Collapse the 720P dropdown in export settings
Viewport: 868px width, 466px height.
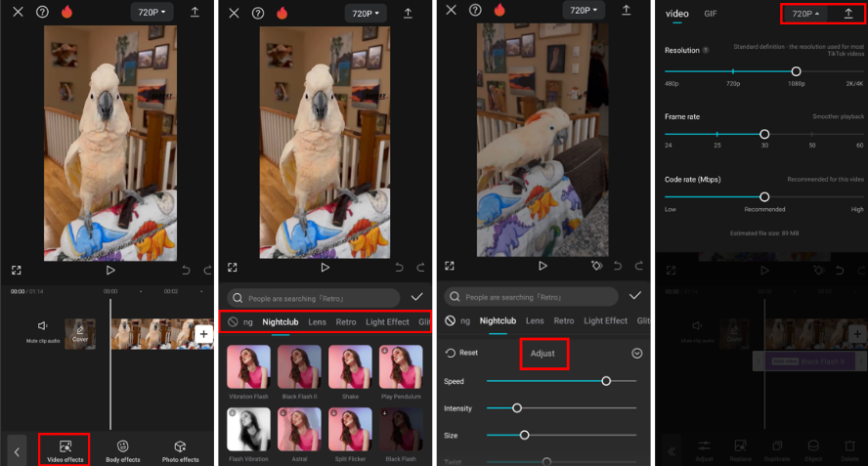805,14
